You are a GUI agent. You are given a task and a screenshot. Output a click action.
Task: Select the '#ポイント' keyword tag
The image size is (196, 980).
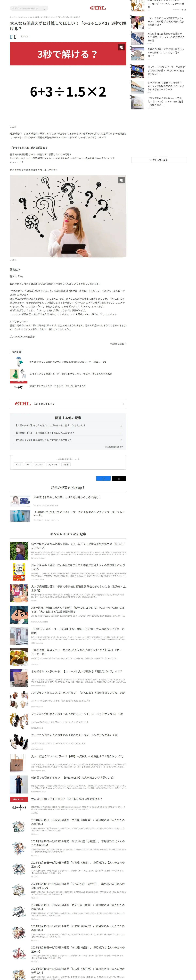tap(53, 465)
